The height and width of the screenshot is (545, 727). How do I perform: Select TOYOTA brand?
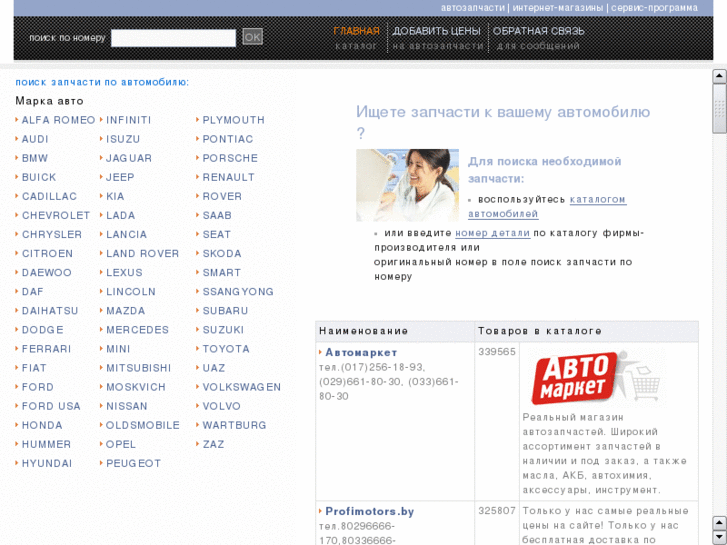[x=226, y=349]
